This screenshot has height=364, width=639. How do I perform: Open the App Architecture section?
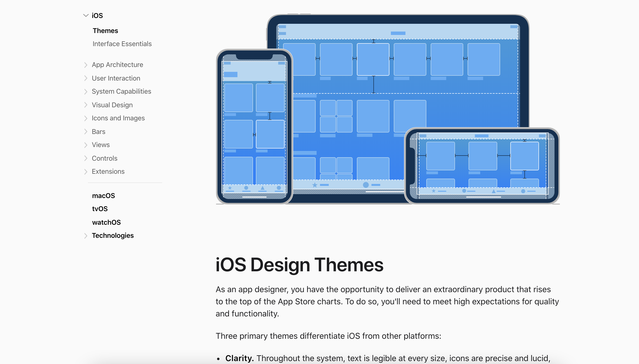click(117, 65)
